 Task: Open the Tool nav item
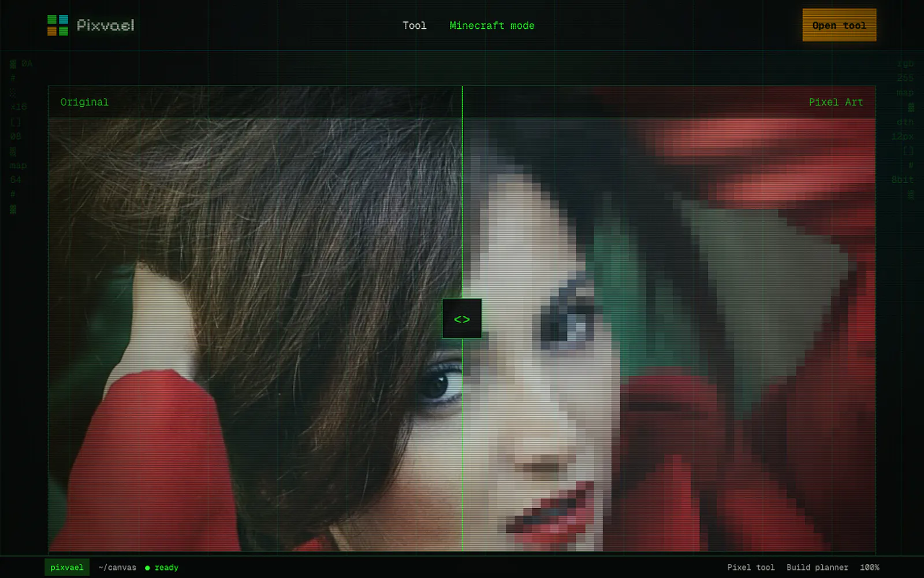click(x=414, y=25)
